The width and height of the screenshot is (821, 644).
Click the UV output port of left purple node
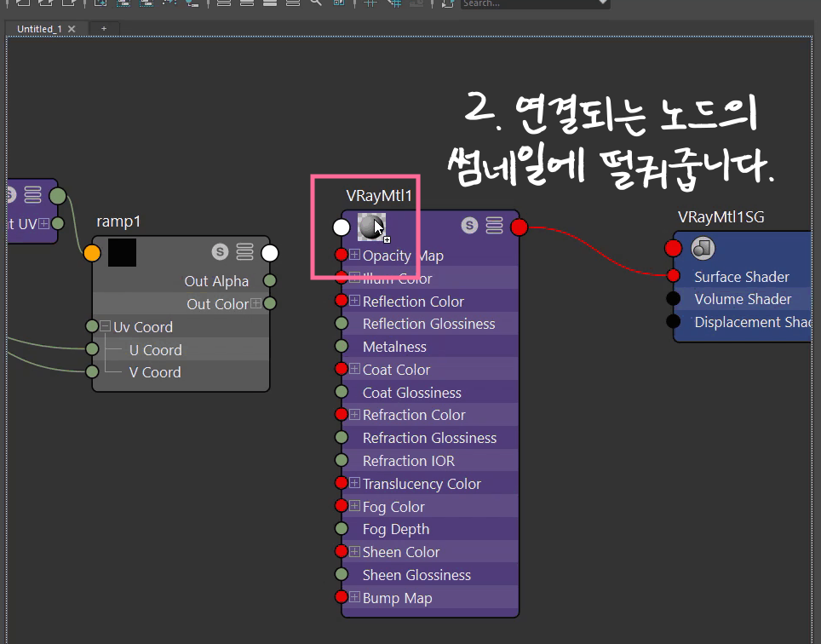point(58,223)
